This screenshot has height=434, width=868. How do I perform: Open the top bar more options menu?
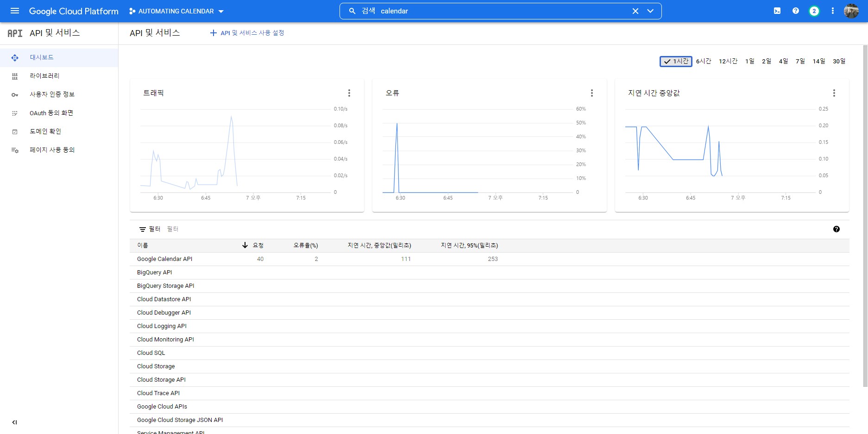[833, 11]
